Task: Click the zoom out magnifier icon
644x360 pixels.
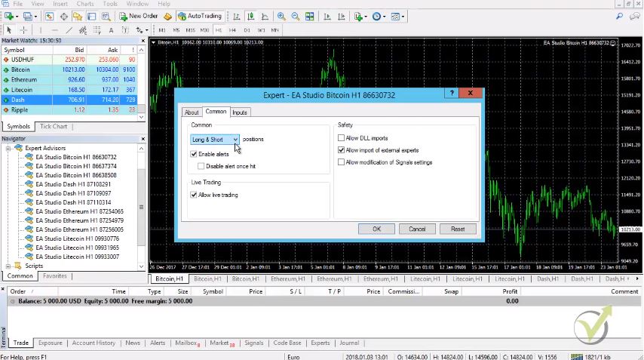Action: pos(295,16)
